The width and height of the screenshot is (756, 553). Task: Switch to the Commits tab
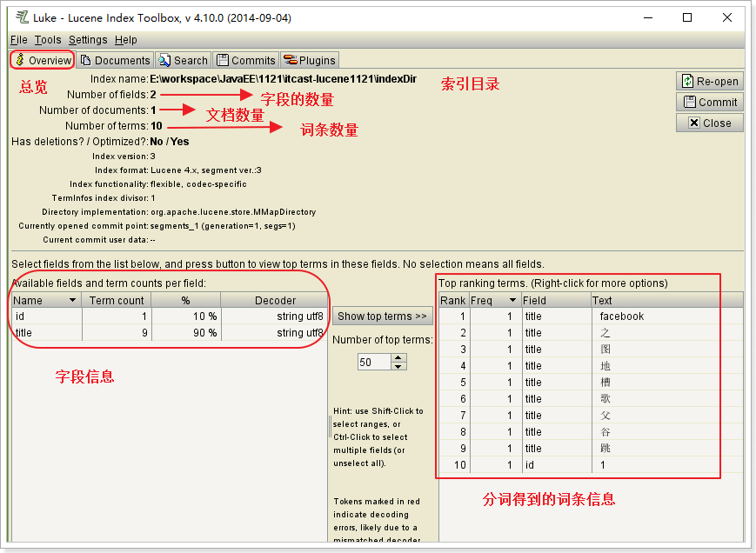(246, 60)
